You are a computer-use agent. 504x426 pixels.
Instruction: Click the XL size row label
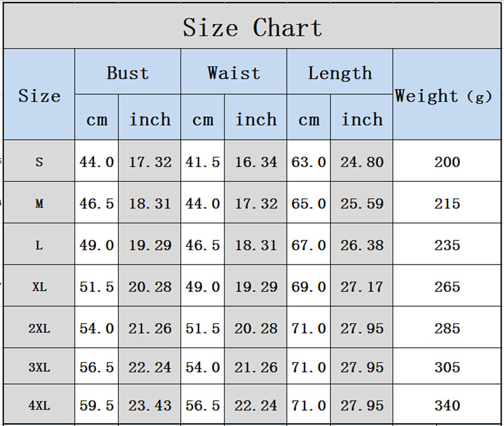[39, 287]
